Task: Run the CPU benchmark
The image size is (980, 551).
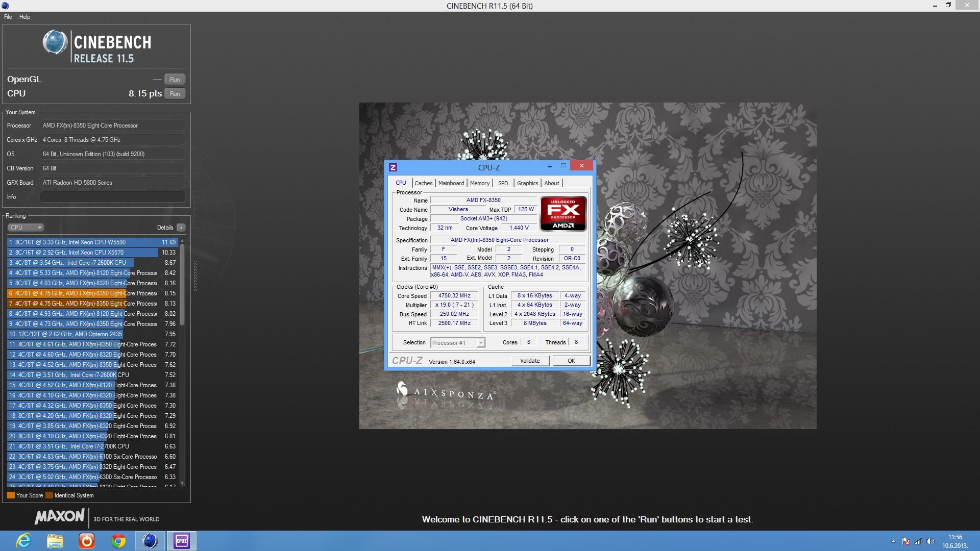Action: [x=175, y=94]
